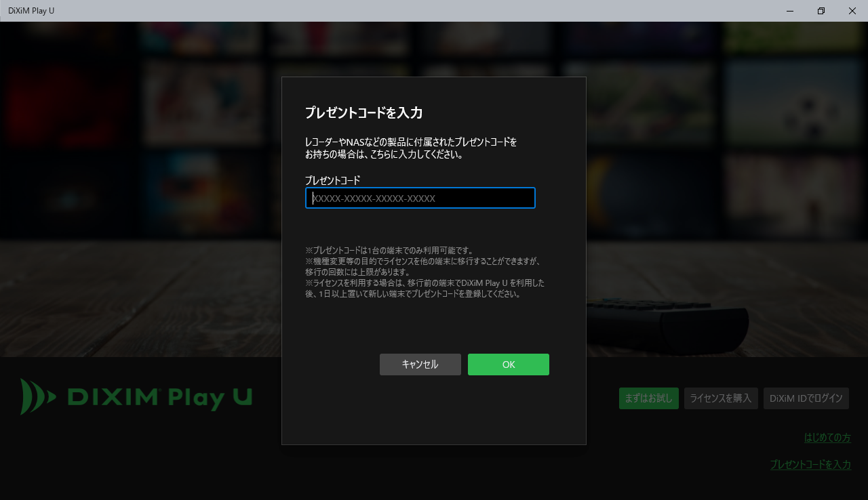The height and width of the screenshot is (500, 868).
Task: Click the プレゼントコード field label
Action: pyautogui.click(x=332, y=180)
